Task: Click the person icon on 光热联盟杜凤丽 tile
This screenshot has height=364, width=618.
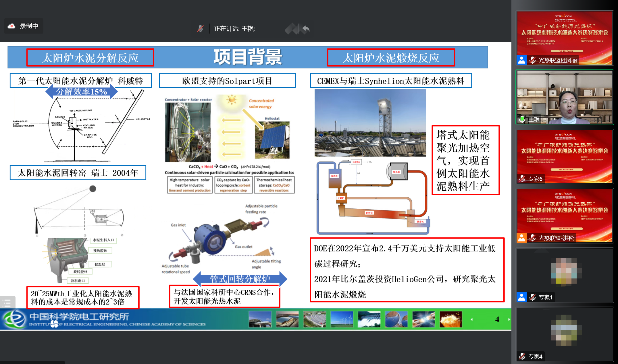Action: pyautogui.click(x=521, y=60)
